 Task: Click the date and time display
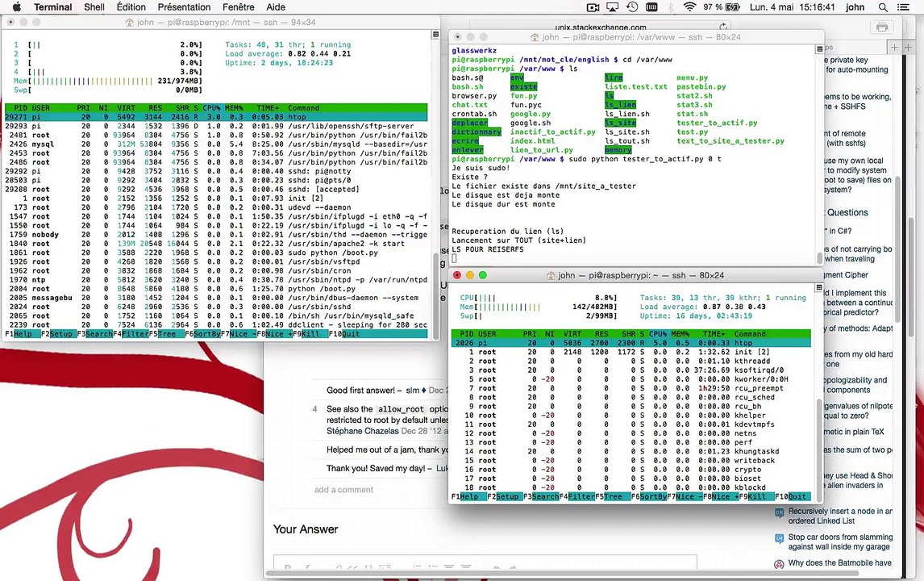tap(794, 7)
